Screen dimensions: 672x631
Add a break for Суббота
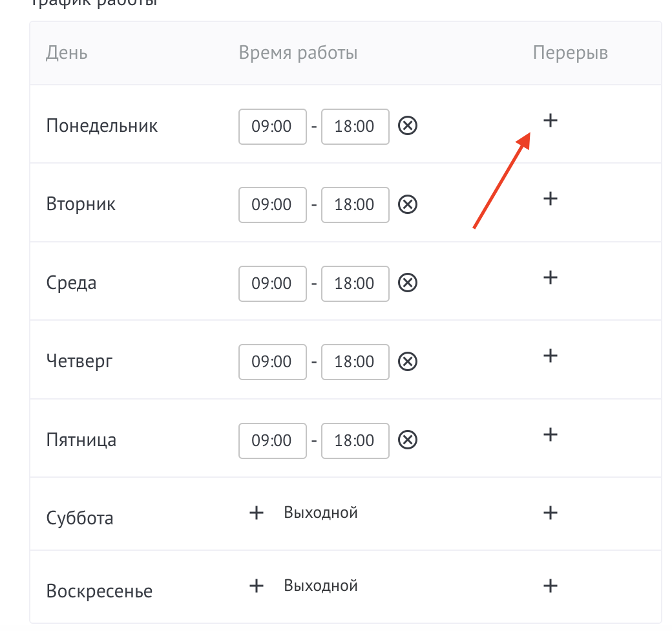[x=550, y=513]
